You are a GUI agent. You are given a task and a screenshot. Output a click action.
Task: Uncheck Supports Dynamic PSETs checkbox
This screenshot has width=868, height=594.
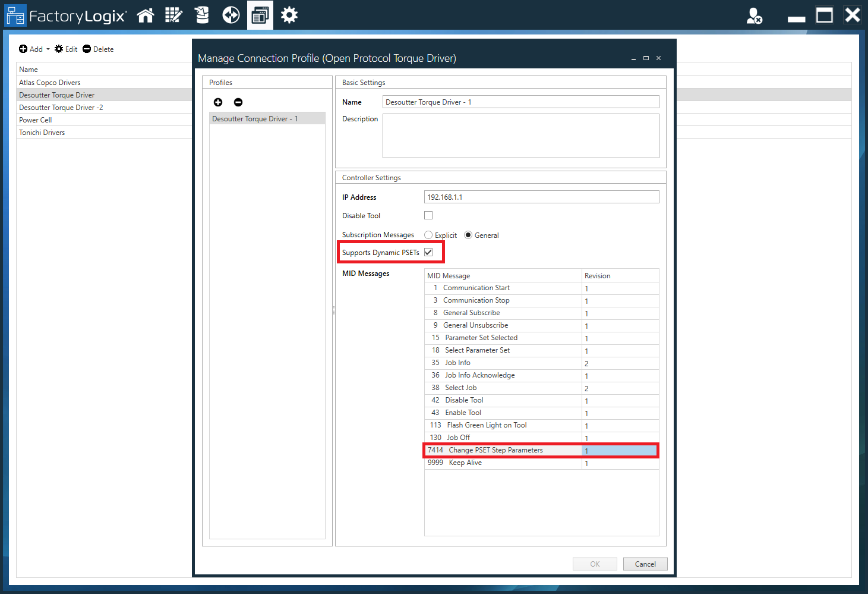coord(428,252)
